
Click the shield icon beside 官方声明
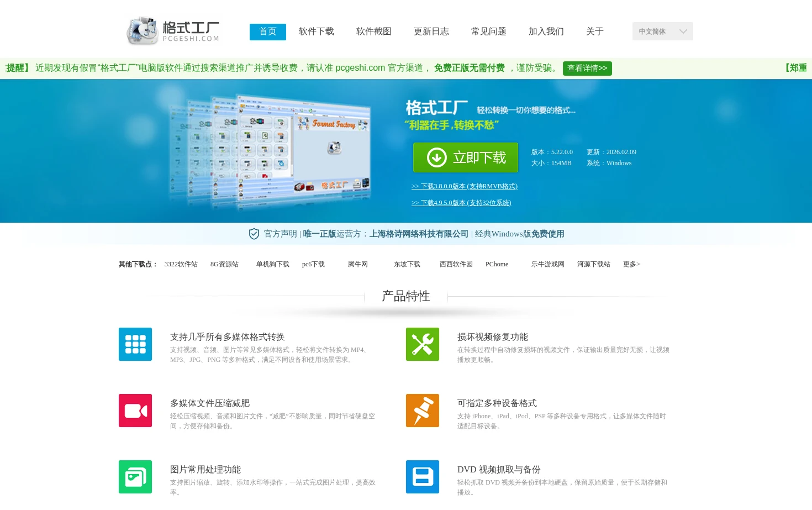point(254,234)
